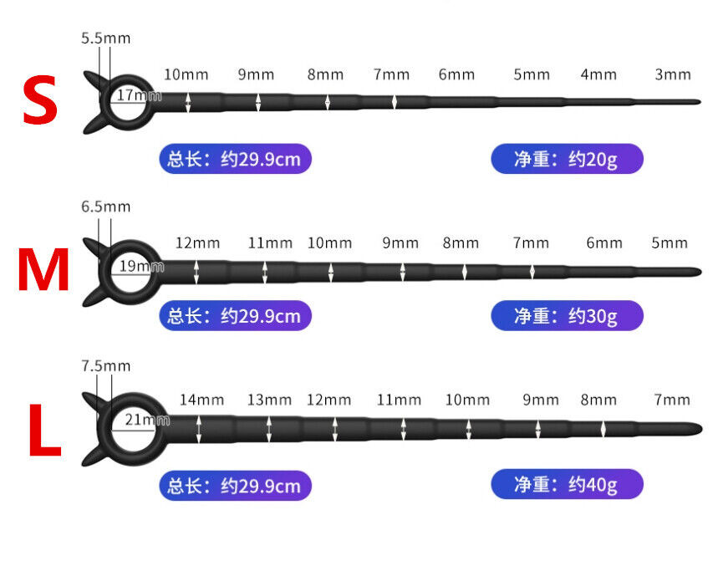This screenshot has height=561, width=728.
Task: Click the 5.5mm ring thickness label
Action: 106,38
